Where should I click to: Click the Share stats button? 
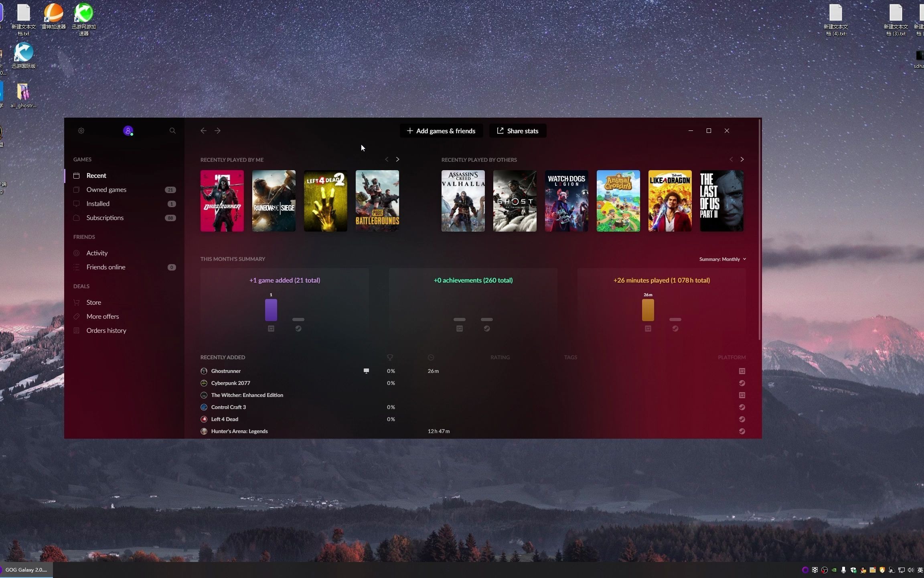(518, 131)
